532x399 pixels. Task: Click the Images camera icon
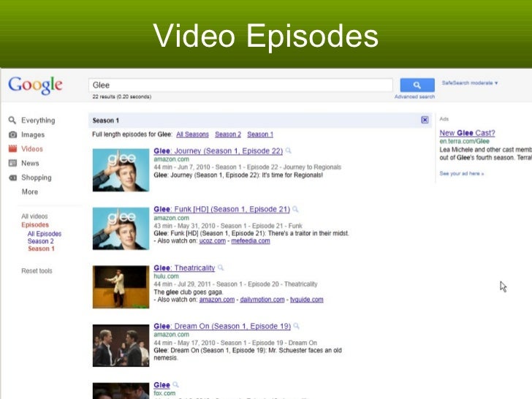[x=12, y=134]
